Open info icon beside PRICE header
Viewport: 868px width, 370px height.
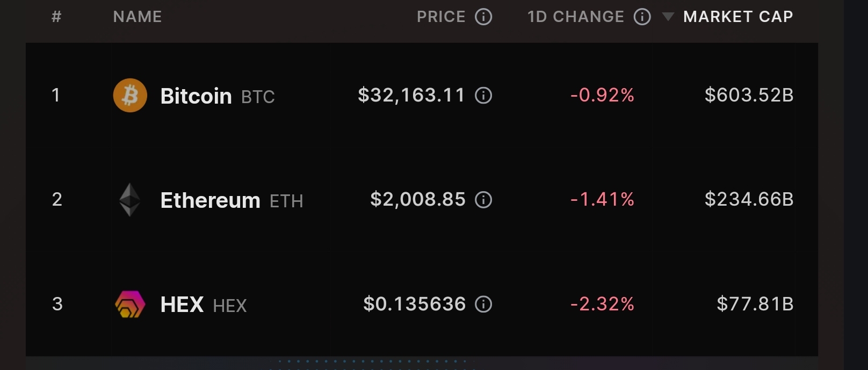[483, 17]
